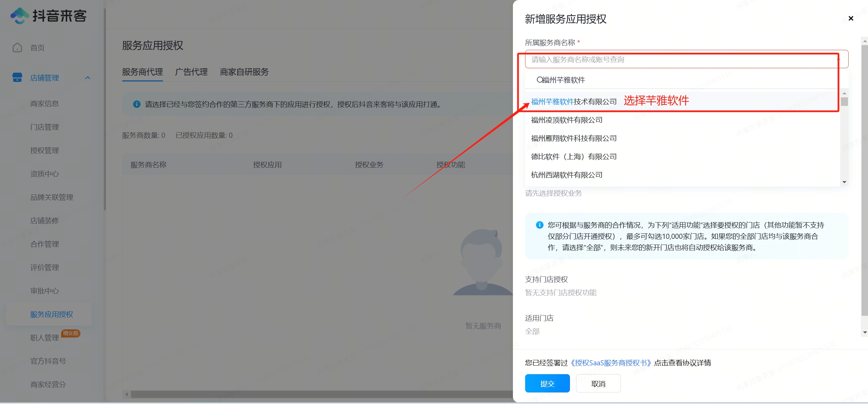Screen dimensions: 868x404
Task: Choose 杭州西湖软件有限公司 from the provider list
Action: click(566, 175)
